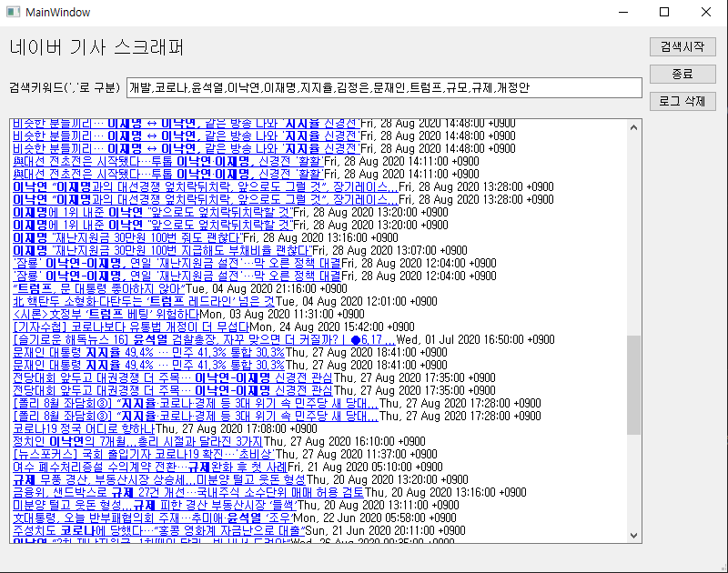Click timestamp 'Thu, 27 Aug 2020 16:10:00 +0900'
728x573 pixels.
[345, 442]
